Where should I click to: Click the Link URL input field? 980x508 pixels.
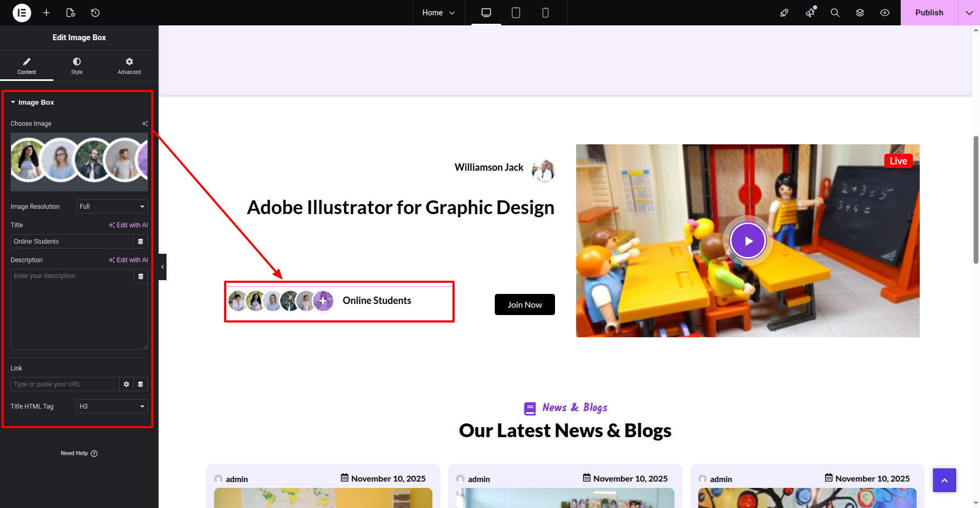pyautogui.click(x=64, y=384)
